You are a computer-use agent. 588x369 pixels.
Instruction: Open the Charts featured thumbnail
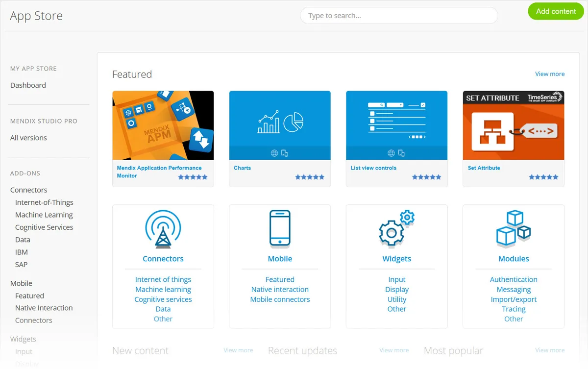click(280, 125)
